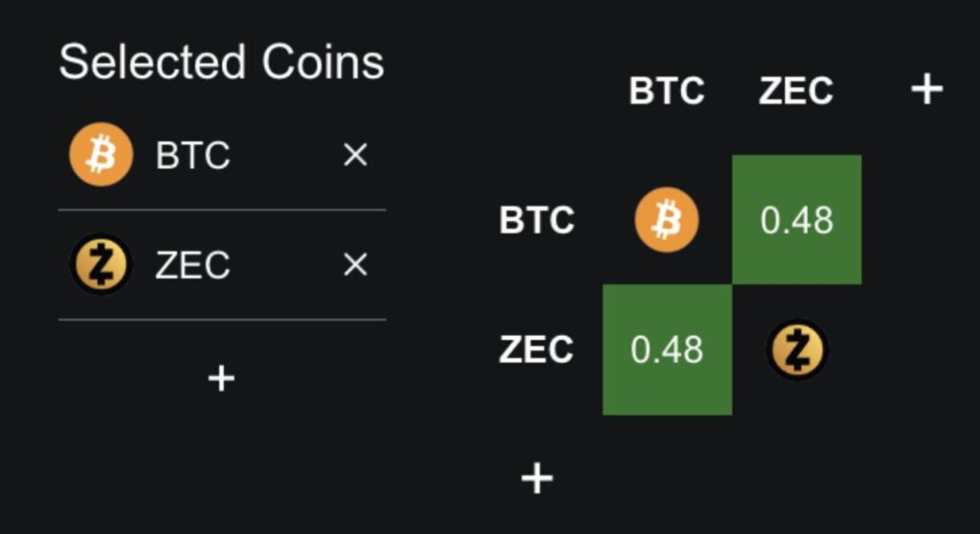
Task: Click the Zcash logo in Selected Coins list
Action: click(100, 264)
